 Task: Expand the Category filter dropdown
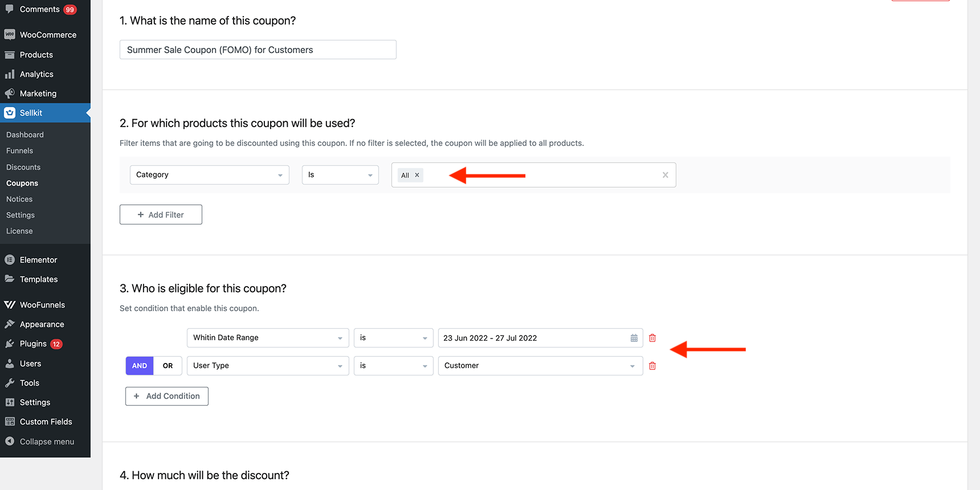(210, 175)
